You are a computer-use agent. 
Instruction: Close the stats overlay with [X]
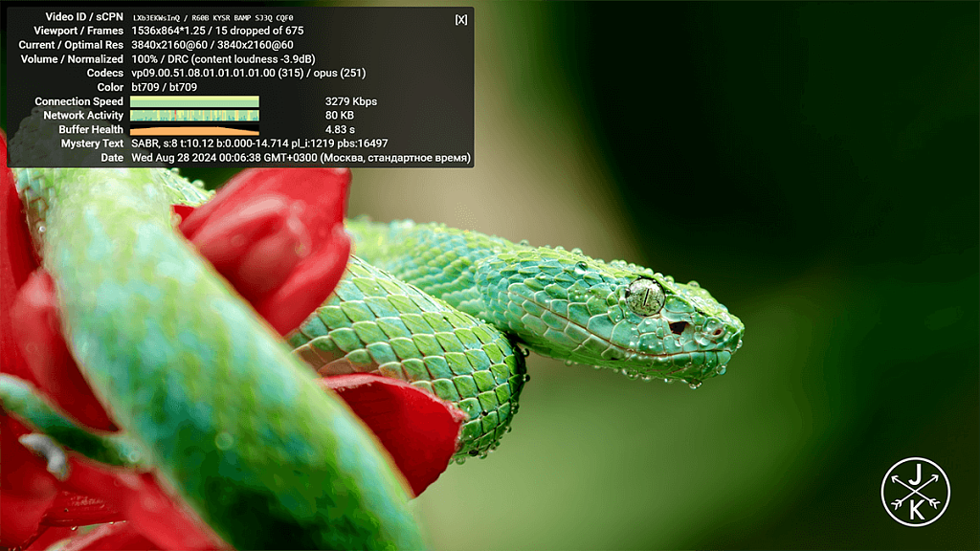[x=460, y=19]
